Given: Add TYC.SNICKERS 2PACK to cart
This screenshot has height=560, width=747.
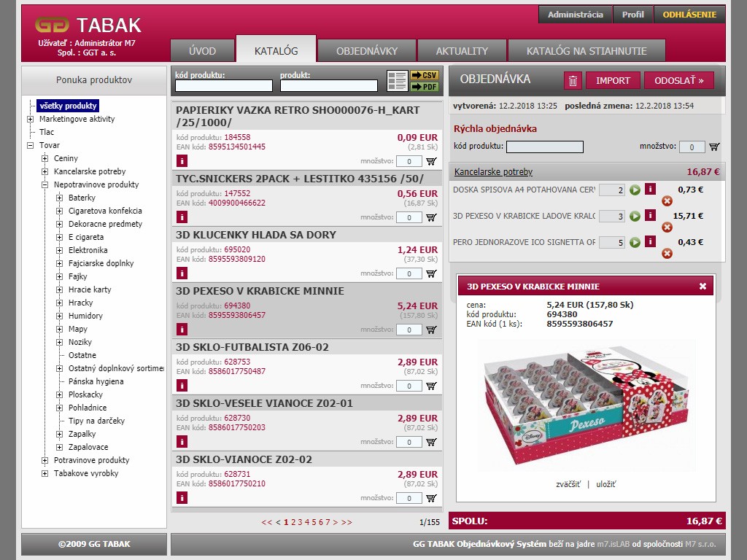Looking at the screenshot, I should coord(431,217).
